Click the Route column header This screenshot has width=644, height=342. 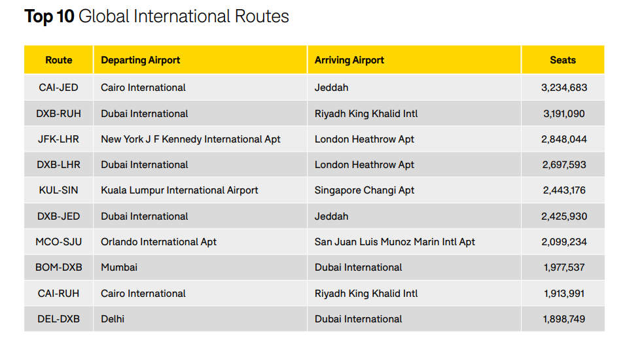(58, 60)
